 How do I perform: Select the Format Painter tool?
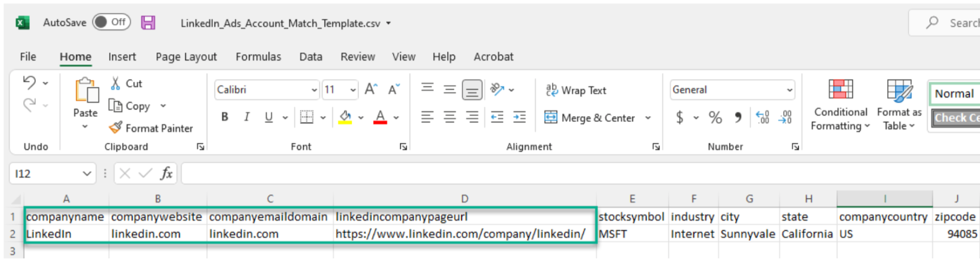coord(151,128)
